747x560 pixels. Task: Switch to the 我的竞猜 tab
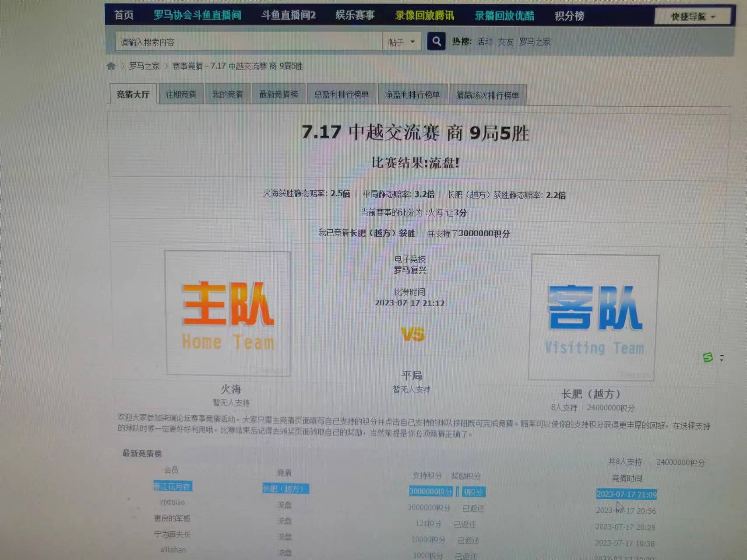(x=228, y=94)
